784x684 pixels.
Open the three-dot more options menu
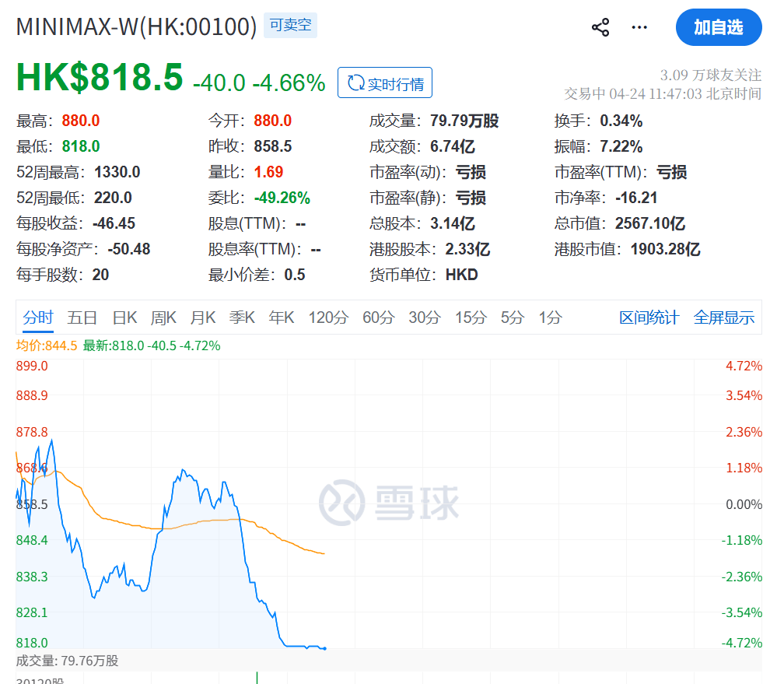(x=639, y=28)
